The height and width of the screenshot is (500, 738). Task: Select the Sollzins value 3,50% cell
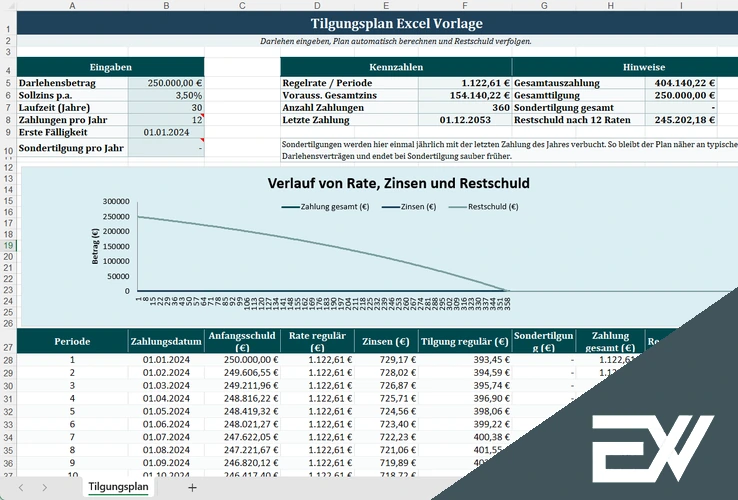click(x=166, y=95)
